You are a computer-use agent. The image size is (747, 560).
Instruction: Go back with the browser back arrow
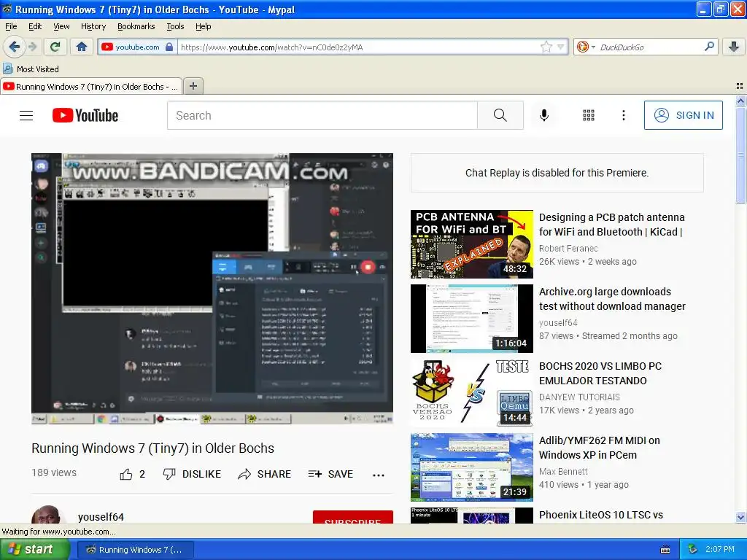tap(14, 47)
